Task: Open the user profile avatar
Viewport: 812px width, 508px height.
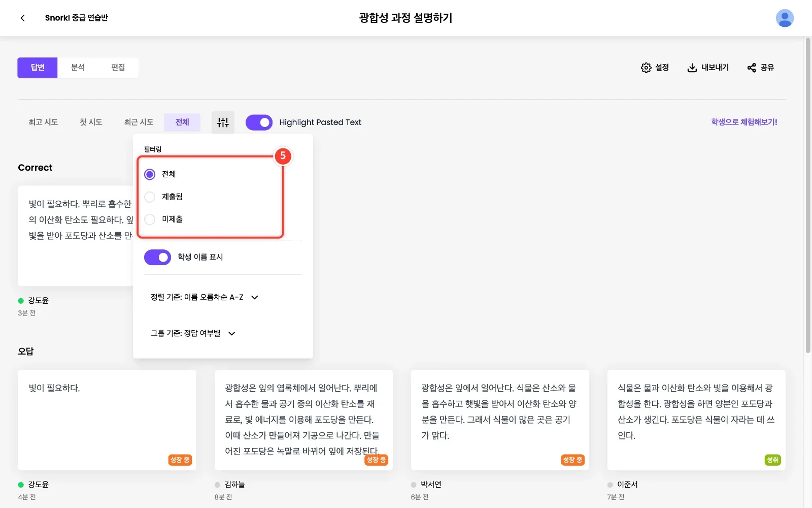Action: [x=785, y=18]
